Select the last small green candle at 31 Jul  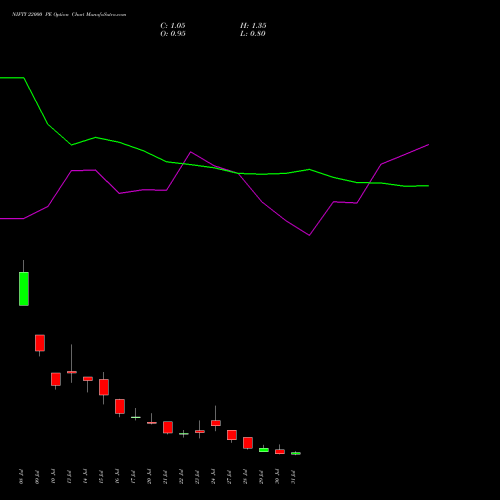pyautogui.click(x=296, y=453)
